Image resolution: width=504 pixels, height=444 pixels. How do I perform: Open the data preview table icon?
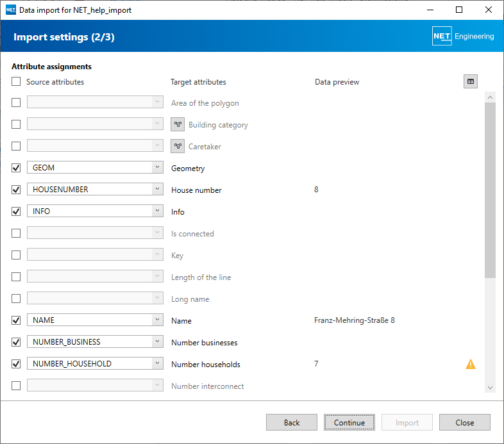(x=470, y=81)
